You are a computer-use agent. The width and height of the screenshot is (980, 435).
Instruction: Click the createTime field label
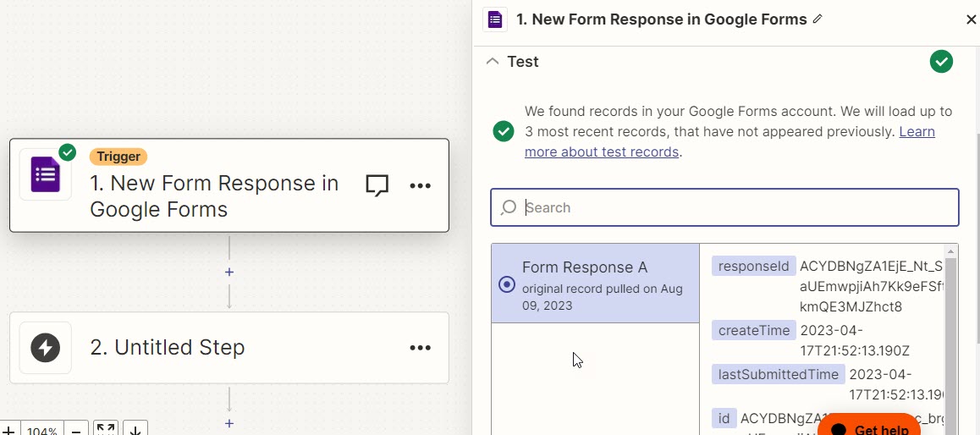(754, 330)
